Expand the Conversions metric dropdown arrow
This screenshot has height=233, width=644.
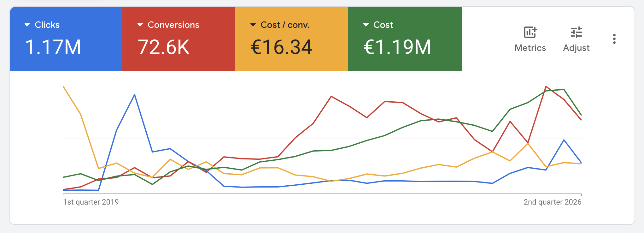tap(140, 25)
